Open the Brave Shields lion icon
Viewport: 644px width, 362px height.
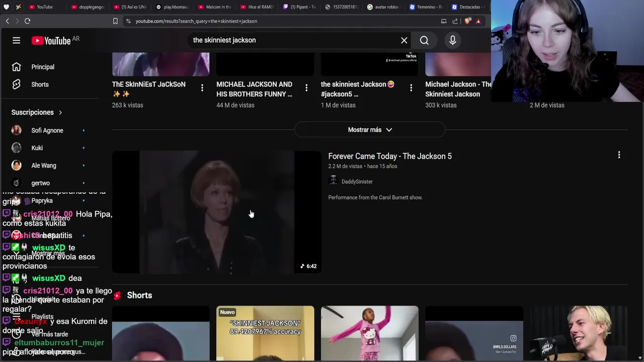coord(467,21)
